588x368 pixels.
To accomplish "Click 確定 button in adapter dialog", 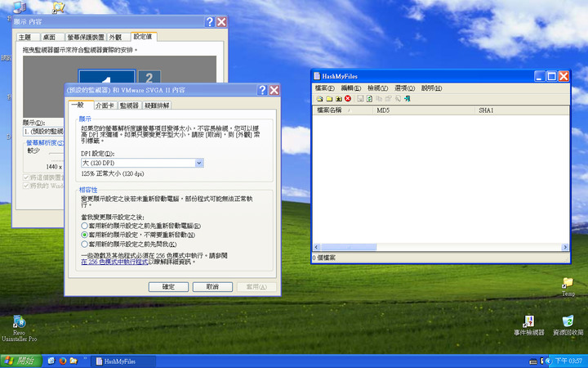I will click(x=168, y=287).
